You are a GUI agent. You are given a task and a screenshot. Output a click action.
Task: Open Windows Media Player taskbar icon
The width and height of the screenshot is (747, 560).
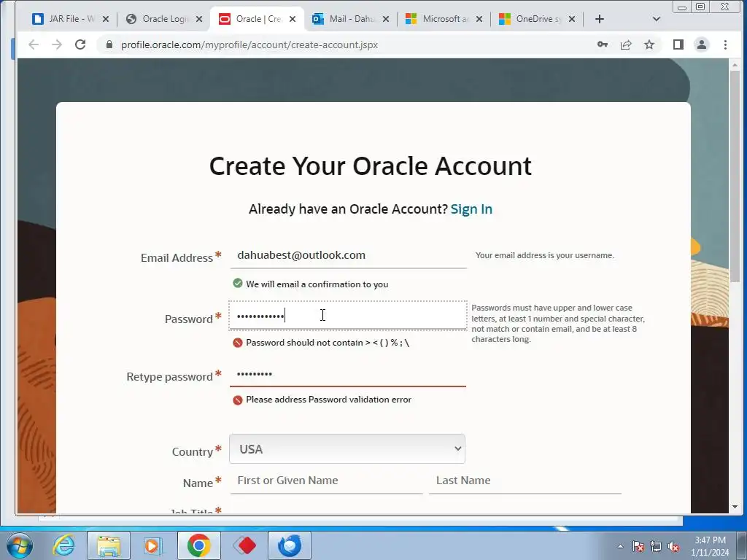click(153, 545)
